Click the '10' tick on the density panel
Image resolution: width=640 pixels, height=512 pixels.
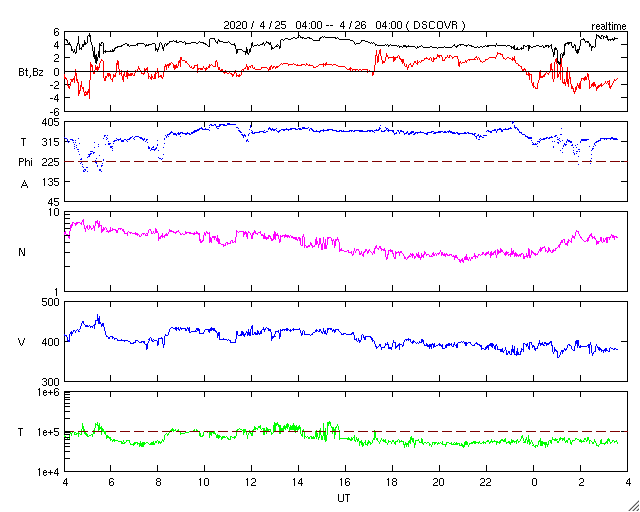(x=55, y=213)
